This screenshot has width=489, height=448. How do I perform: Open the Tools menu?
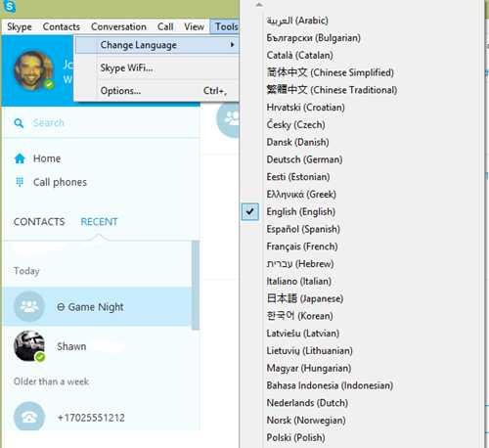point(226,26)
